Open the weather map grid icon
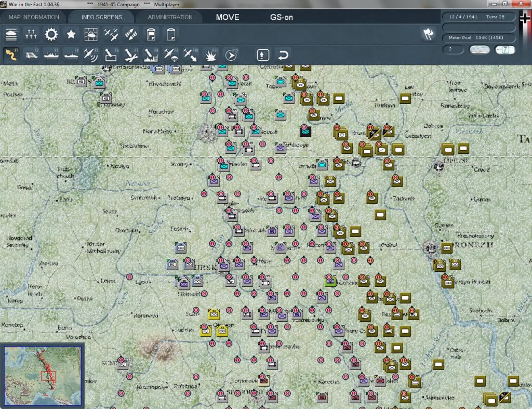Image resolution: width=532 pixels, height=409 pixels. (x=90, y=34)
